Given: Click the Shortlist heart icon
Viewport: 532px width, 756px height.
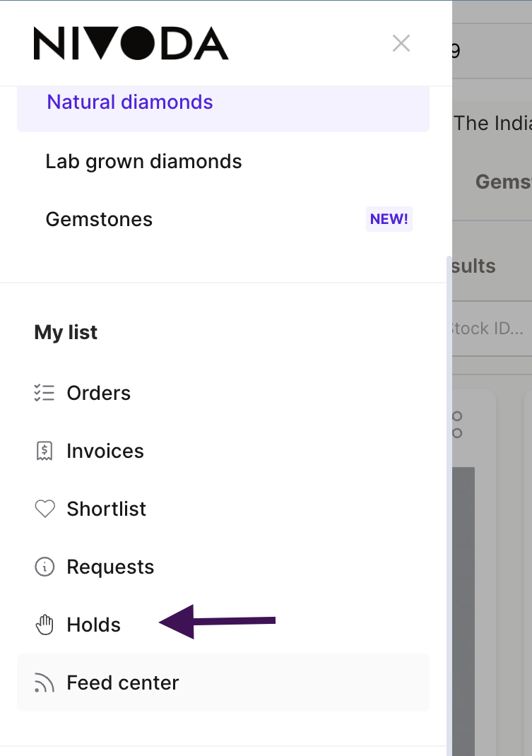Looking at the screenshot, I should pyautogui.click(x=45, y=509).
